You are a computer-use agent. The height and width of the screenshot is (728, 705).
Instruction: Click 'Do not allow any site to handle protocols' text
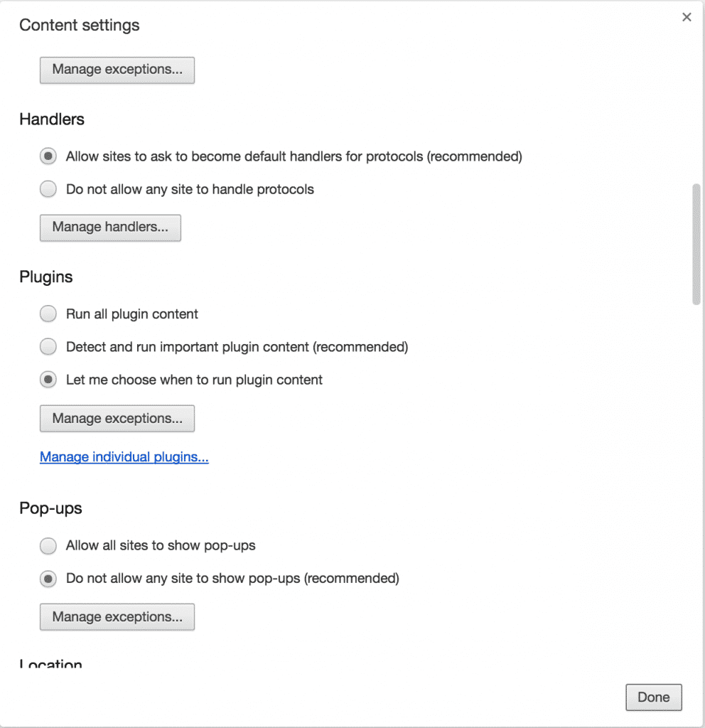pos(190,189)
